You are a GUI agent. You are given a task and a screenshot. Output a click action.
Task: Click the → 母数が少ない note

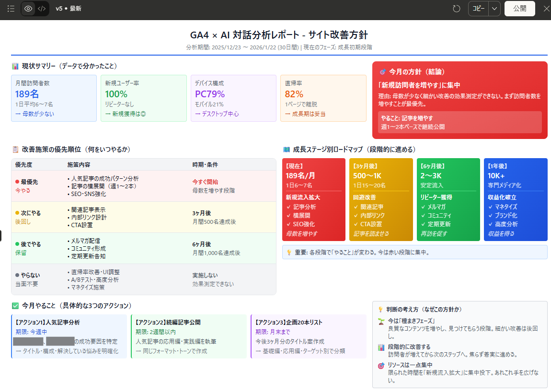point(35,114)
